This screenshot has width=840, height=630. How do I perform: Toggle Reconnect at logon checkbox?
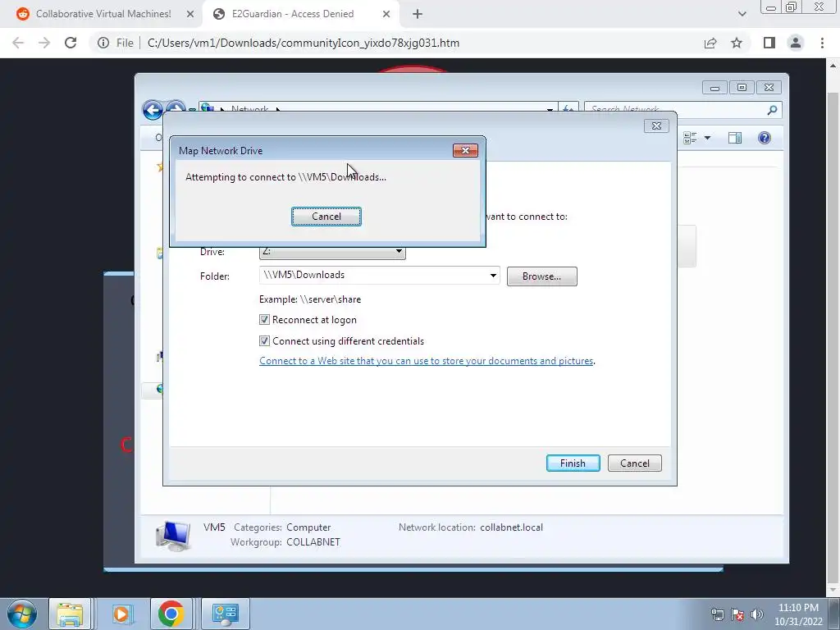(264, 320)
